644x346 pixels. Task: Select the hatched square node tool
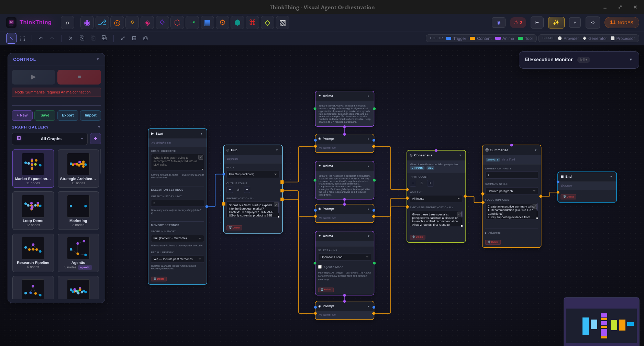[282, 23]
